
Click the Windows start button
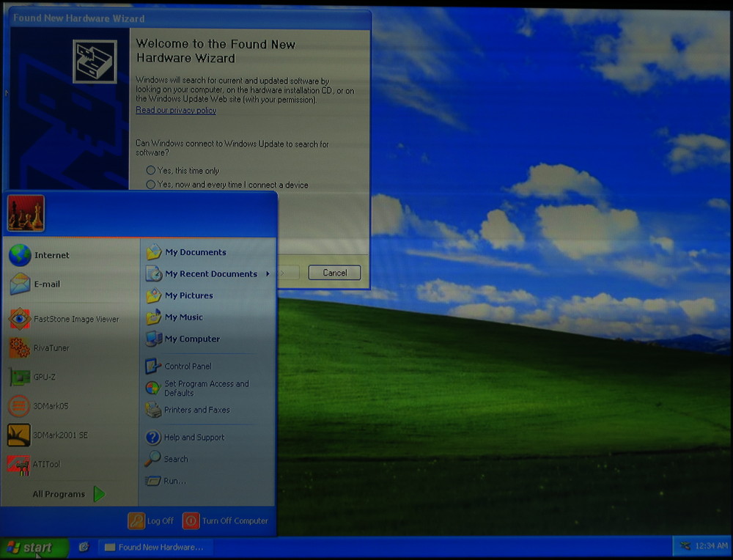click(34, 547)
